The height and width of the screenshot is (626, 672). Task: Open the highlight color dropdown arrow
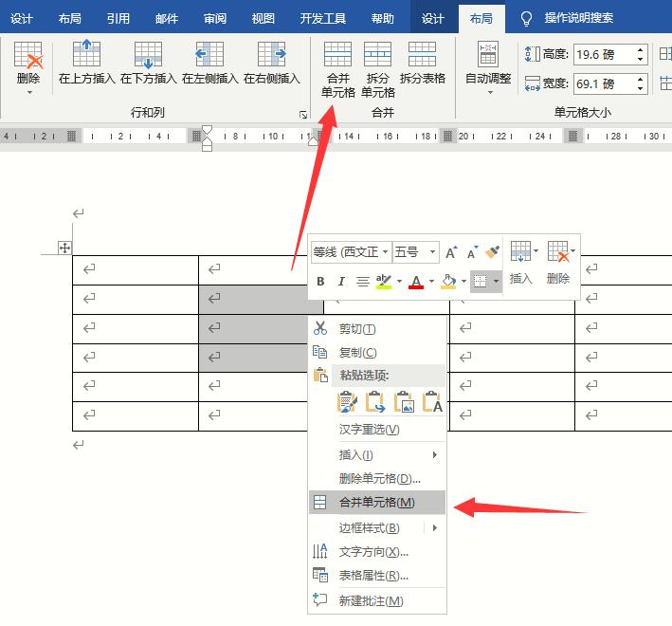pos(399,282)
